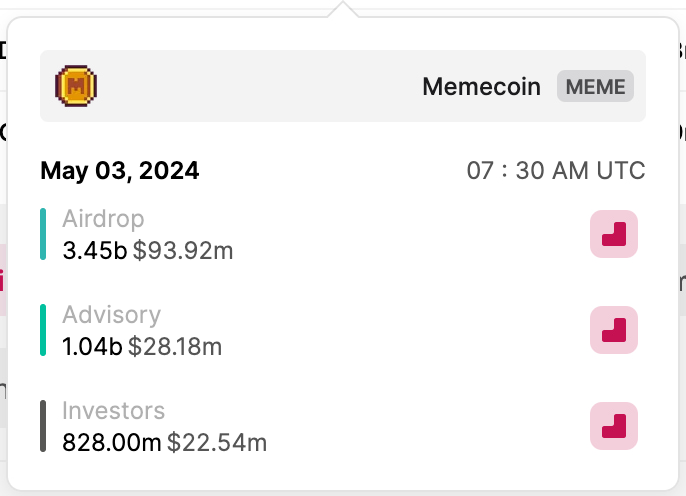
Task: Click the dark gray Investors color bar
Action: coord(43,426)
